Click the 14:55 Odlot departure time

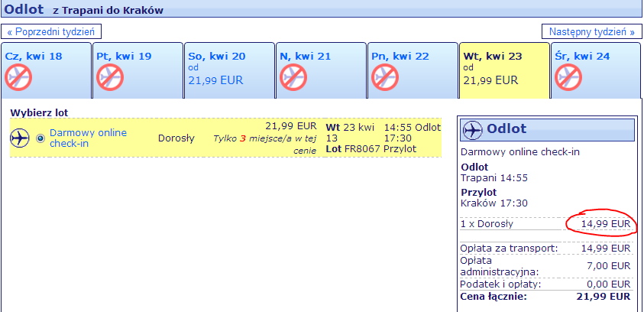coord(412,127)
